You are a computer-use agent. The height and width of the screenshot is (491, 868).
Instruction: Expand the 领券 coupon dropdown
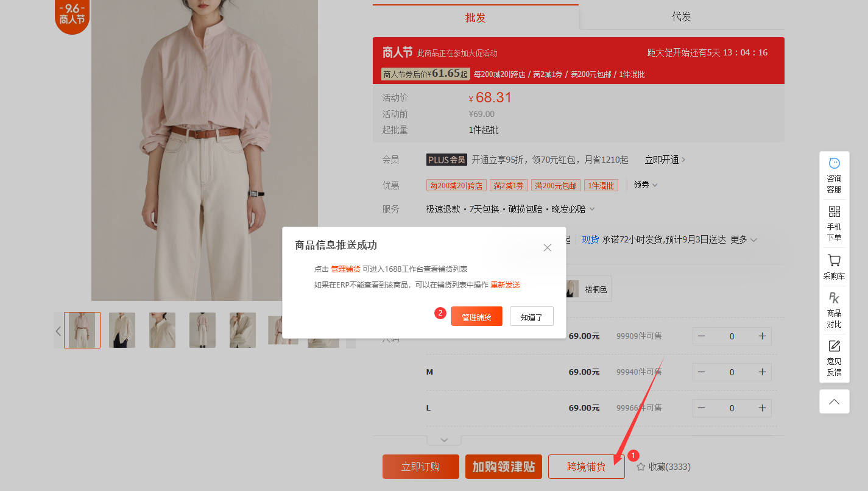tap(646, 185)
